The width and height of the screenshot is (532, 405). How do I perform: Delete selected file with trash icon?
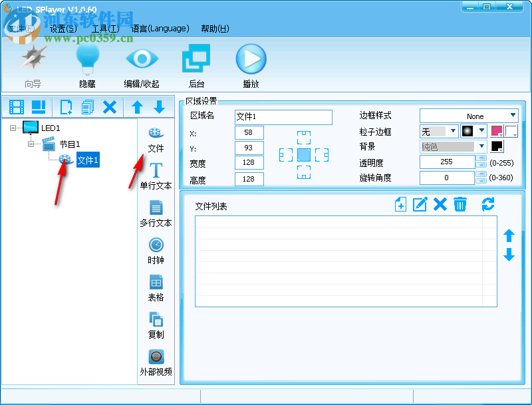pos(460,205)
